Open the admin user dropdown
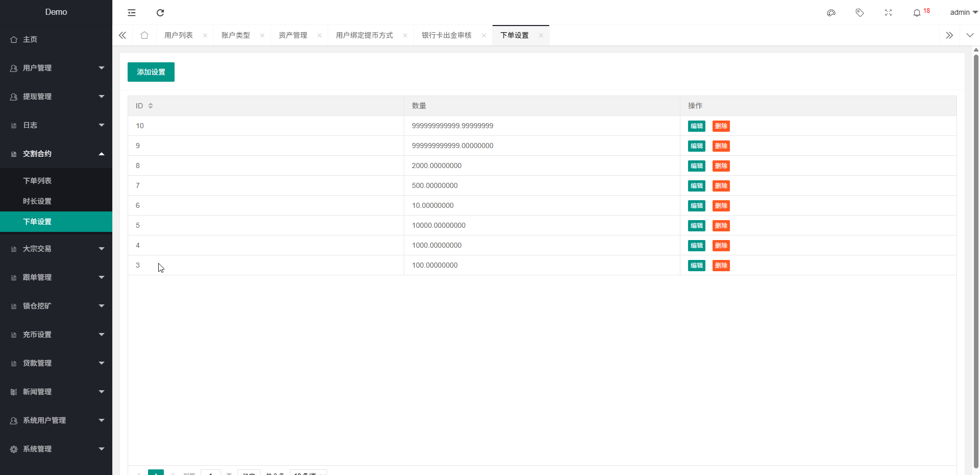Viewport: 980px width, 475px height. click(x=963, y=12)
